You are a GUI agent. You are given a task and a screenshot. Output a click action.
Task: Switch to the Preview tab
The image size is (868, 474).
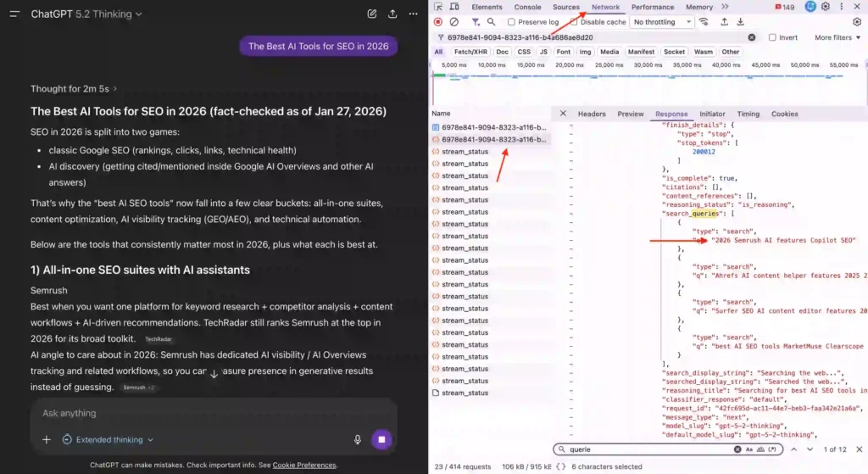pos(631,114)
